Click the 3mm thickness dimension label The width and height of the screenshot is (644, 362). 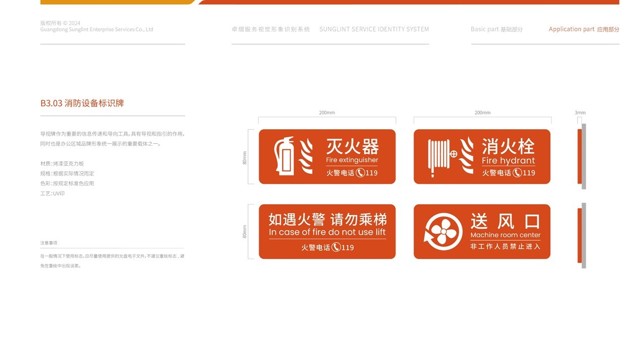(579, 113)
